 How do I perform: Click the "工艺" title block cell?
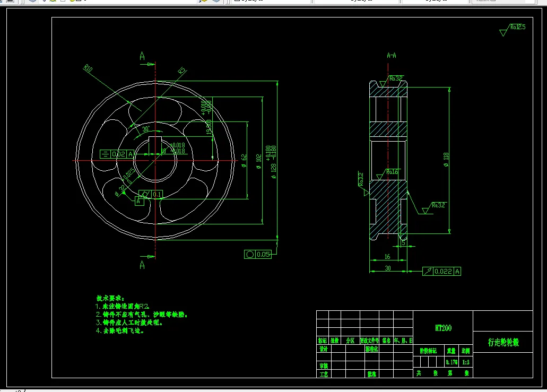pos(324,374)
